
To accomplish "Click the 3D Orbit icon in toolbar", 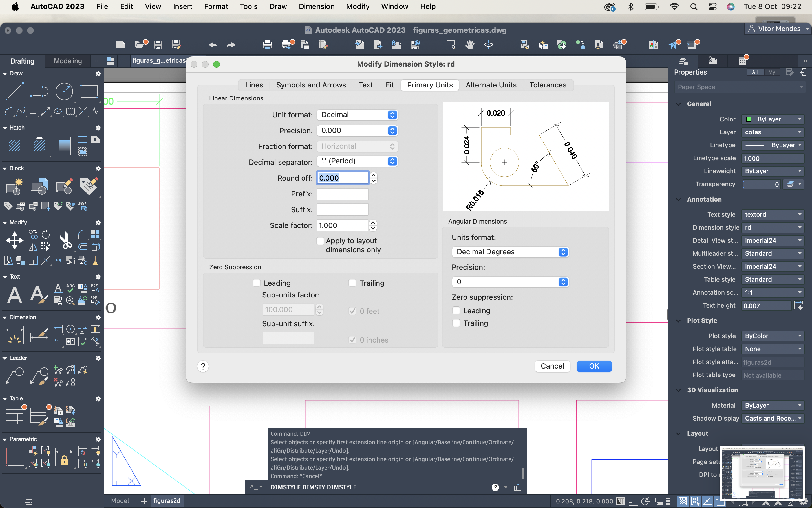I will (x=489, y=45).
